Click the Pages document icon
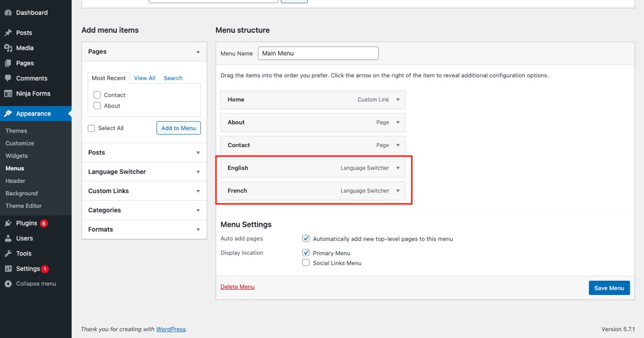Image resolution: width=644 pixels, height=338 pixels. 8,63
